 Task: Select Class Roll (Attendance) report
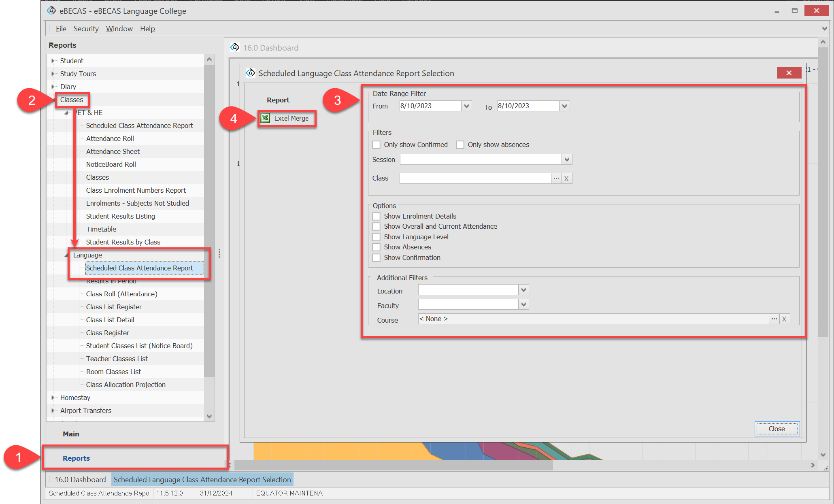(x=121, y=294)
